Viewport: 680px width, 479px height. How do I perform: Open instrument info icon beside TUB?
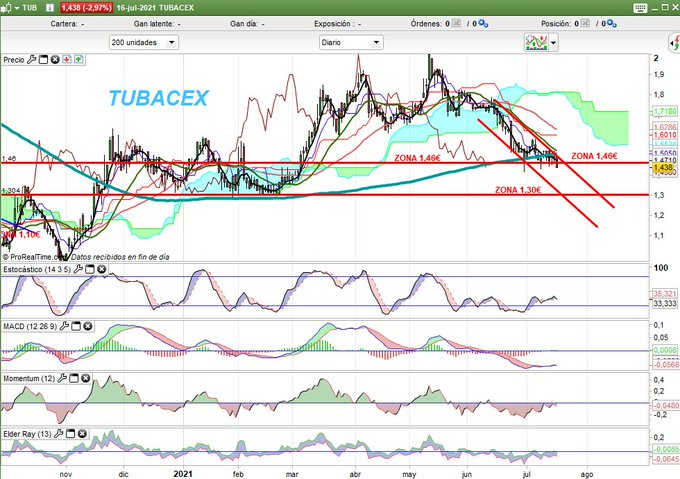tap(49, 8)
